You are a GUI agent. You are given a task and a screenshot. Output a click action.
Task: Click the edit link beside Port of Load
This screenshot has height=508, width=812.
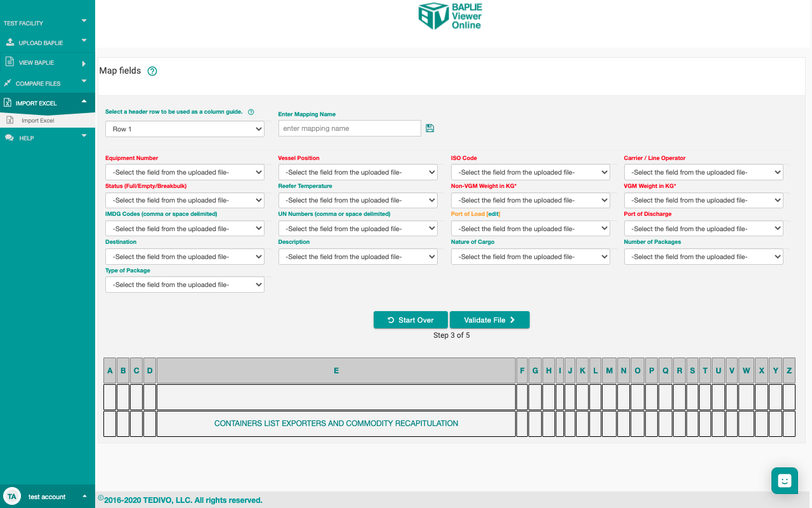coord(494,214)
